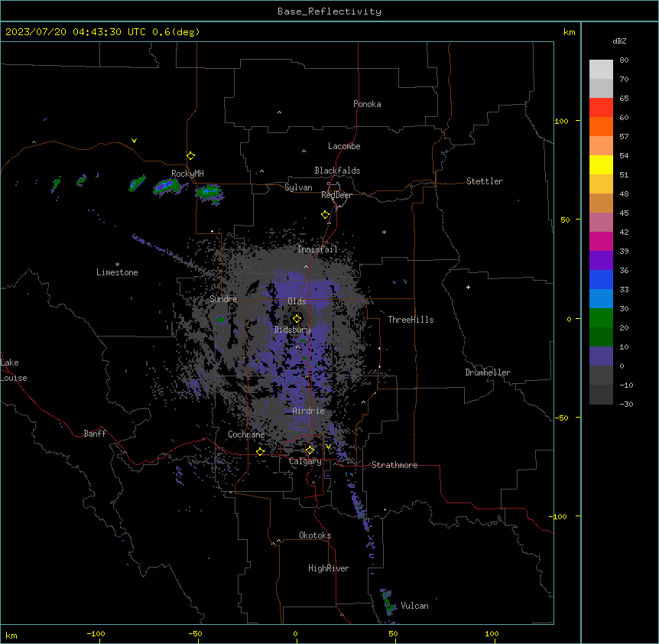
Task: Click the yellow diamond marker near RockyMH
Action: pyautogui.click(x=190, y=156)
